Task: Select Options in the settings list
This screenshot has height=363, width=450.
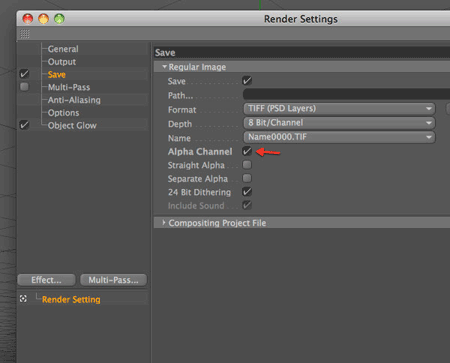Action: tap(63, 113)
